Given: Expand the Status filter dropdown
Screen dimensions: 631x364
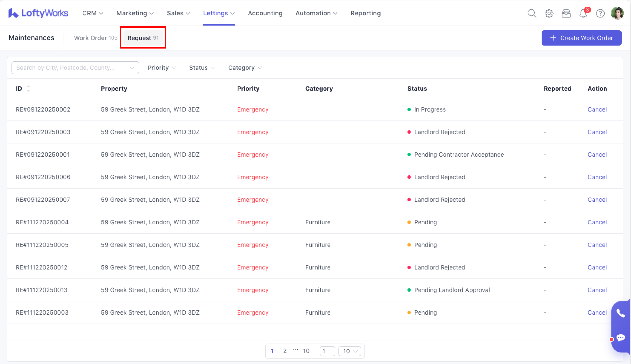Looking at the screenshot, I should pyautogui.click(x=202, y=68).
